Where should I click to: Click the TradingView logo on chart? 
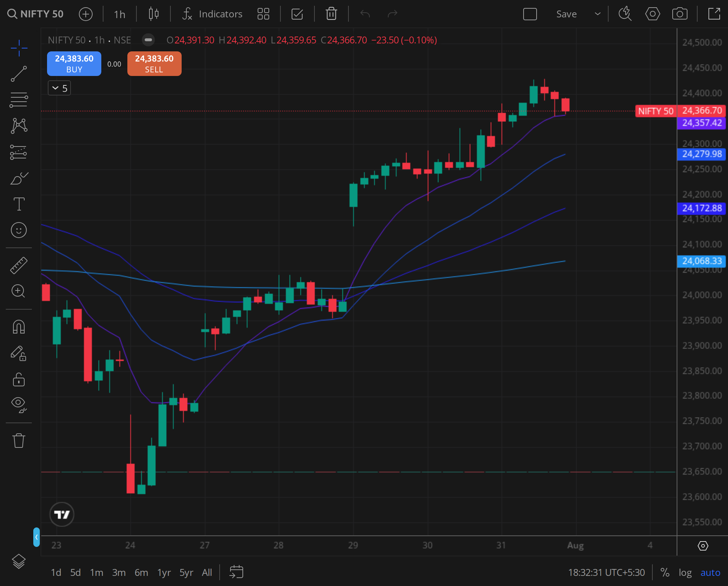(x=62, y=514)
